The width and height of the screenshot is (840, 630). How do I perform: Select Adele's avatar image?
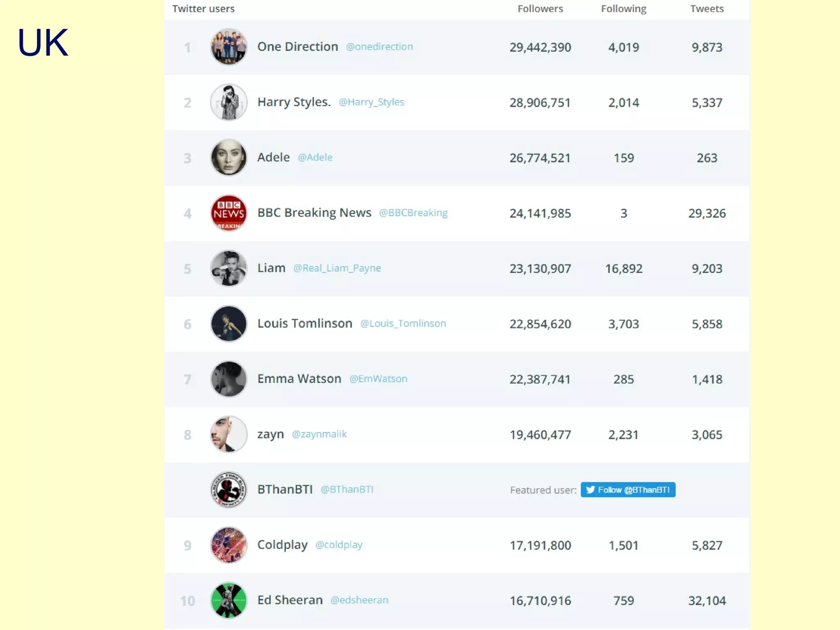pos(228,157)
